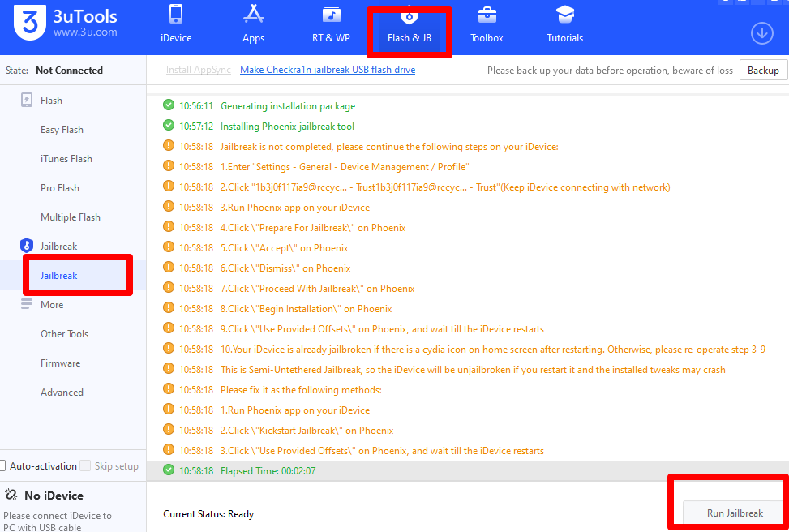This screenshot has height=532, width=789.
Task: Open the RT & WP music icon
Action: click(331, 14)
